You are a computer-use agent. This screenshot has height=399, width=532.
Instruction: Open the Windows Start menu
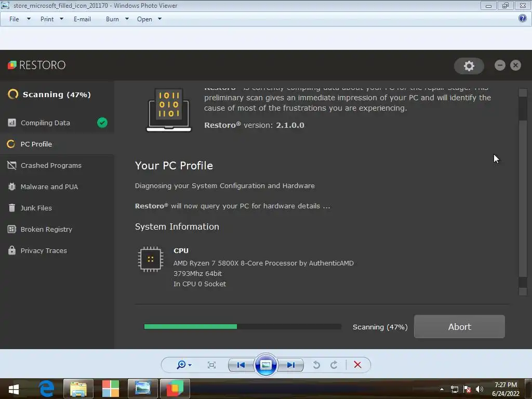[14, 389]
